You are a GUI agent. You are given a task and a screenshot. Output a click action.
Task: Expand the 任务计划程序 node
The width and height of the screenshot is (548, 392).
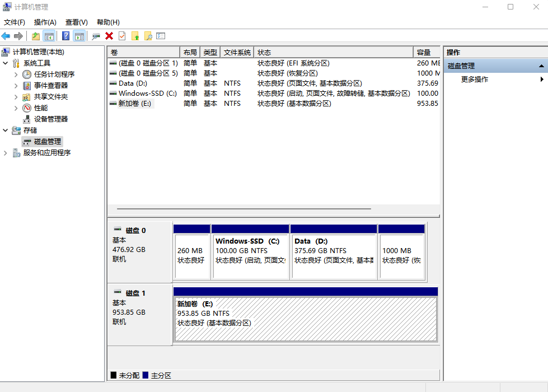[16, 74]
